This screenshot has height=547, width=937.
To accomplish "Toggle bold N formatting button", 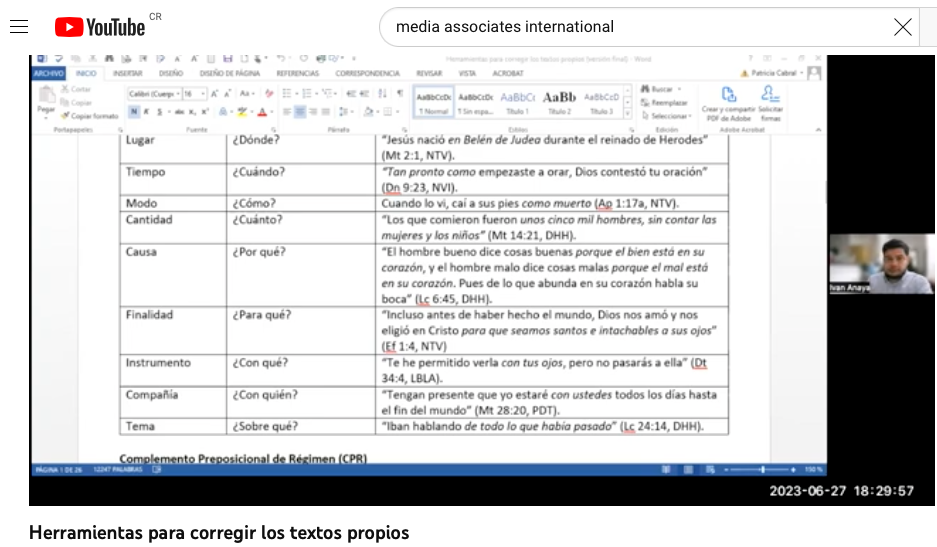I will (x=133, y=112).
